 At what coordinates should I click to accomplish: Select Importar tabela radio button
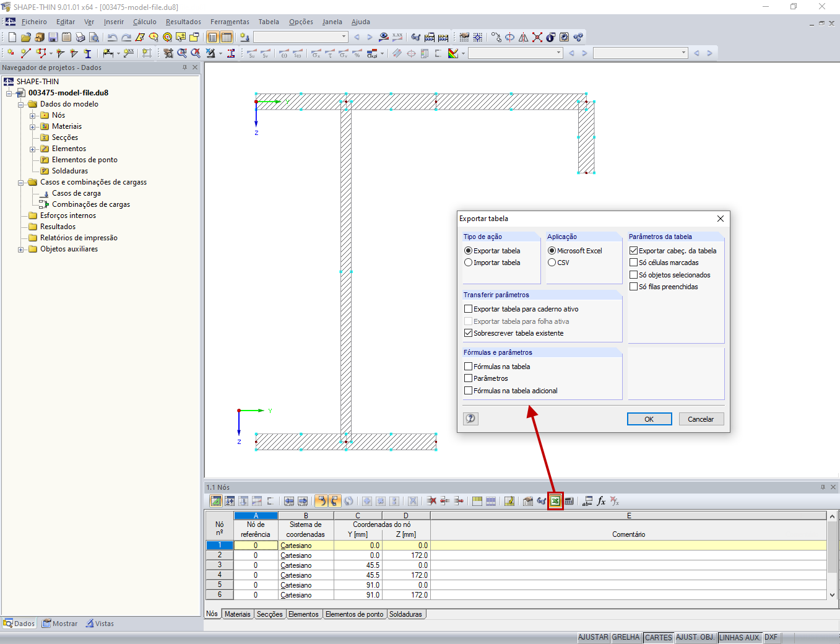click(468, 263)
